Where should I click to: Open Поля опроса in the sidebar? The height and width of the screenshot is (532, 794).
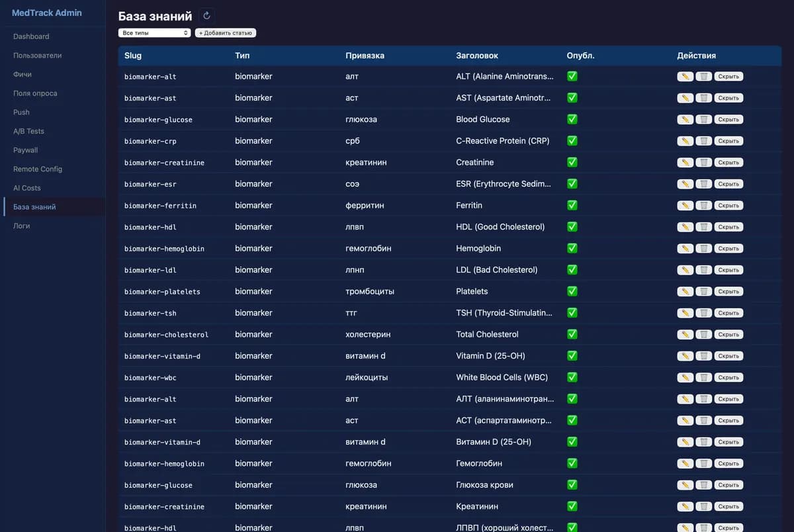[35, 93]
